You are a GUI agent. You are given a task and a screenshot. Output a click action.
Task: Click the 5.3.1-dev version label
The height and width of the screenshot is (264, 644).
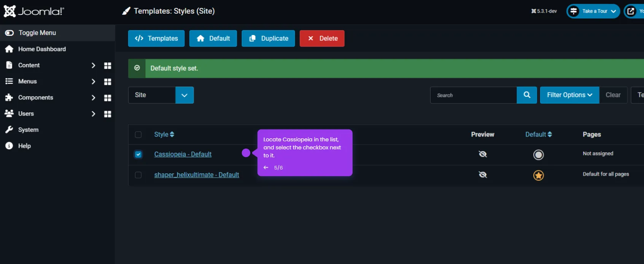(x=544, y=11)
